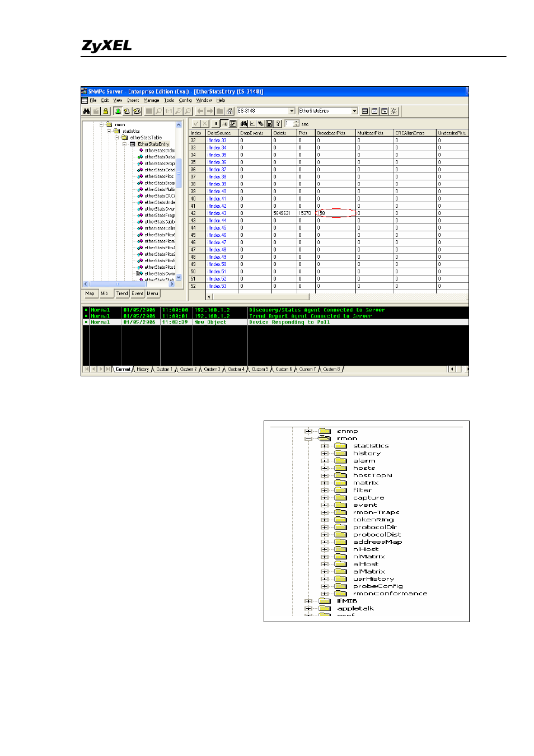This screenshot has width=534, height=756.
Task: Open the EtherStatsEntry table dropdown
Action: tap(354, 111)
